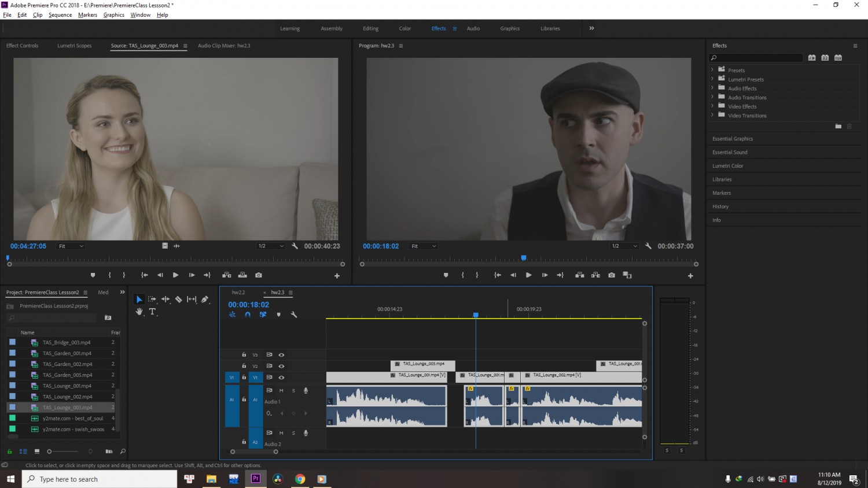This screenshot has width=868, height=488.
Task: Click the Effects panel search field
Action: (756, 58)
